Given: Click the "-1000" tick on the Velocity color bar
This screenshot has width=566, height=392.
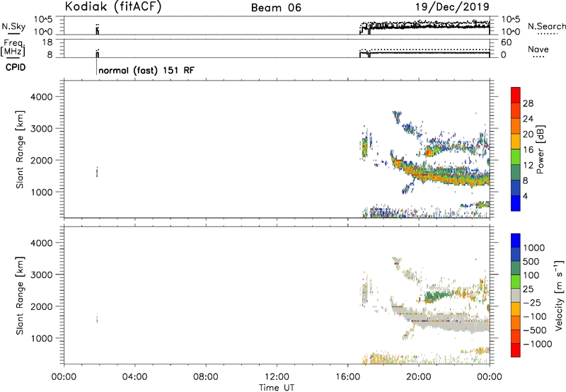Looking at the screenshot, I should click(537, 344).
